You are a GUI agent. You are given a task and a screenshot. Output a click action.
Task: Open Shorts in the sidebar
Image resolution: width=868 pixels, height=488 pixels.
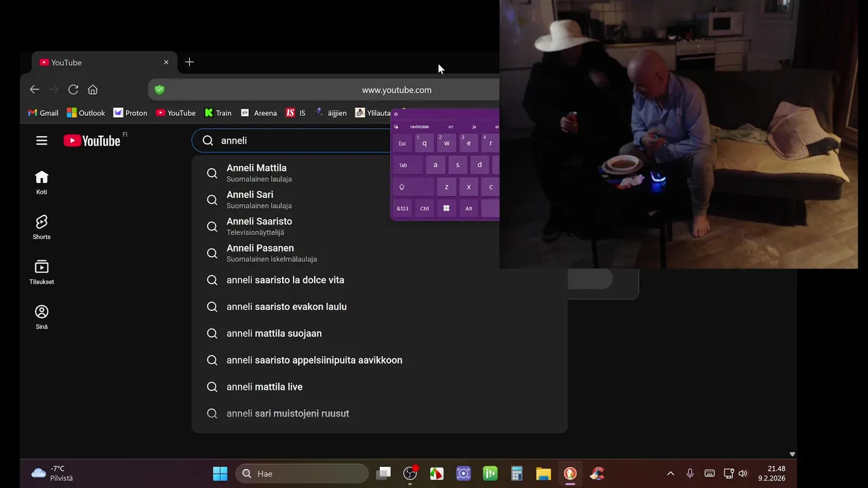[x=41, y=228]
